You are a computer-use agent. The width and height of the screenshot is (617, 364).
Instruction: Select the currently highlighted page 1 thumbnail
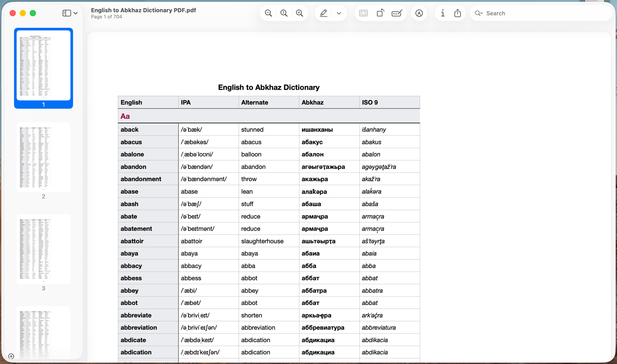click(43, 65)
